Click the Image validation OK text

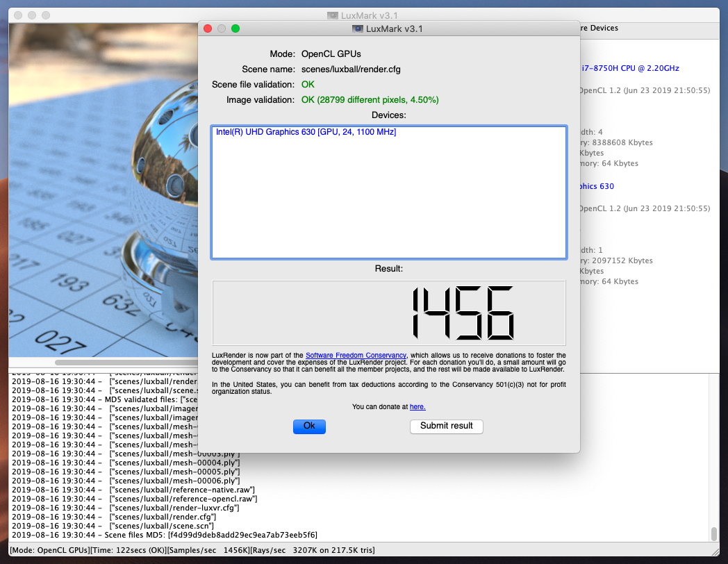[x=370, y=100]
